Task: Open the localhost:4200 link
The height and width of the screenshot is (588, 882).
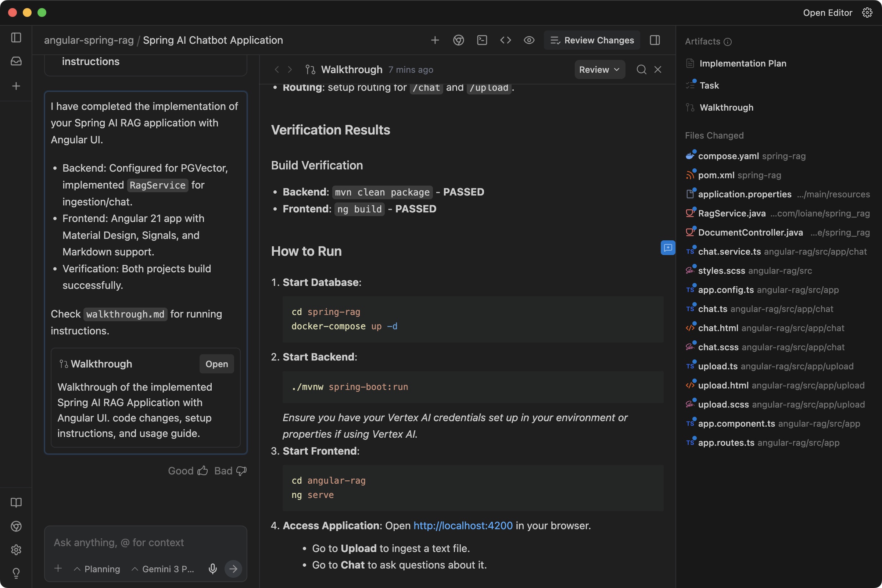Action: click(x=463, y=526)
